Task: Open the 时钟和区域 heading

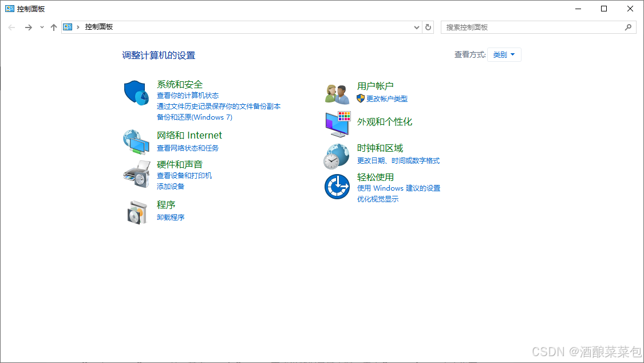Action: 380,148
